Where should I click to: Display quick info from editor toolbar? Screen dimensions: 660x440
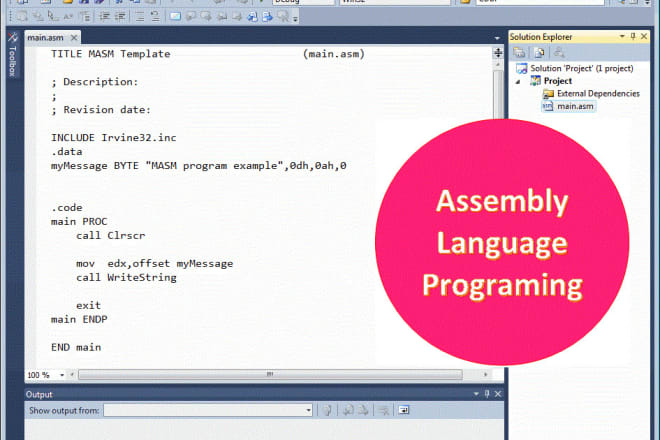click(x=52, y=16)
